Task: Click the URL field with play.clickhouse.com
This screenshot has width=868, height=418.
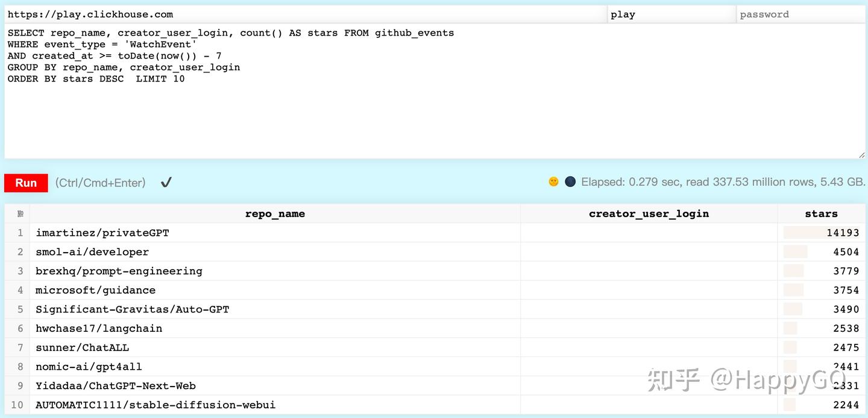Action: (x=306, y=14)
